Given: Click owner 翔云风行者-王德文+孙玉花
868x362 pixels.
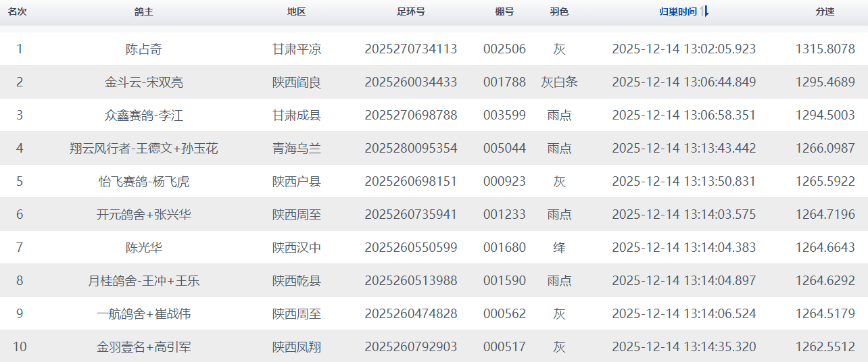Looking at the screenshot, I should (x=143, y=149).
